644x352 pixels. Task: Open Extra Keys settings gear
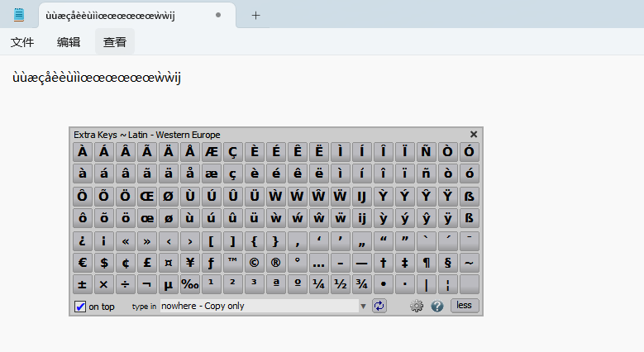[x=417, y=306]
